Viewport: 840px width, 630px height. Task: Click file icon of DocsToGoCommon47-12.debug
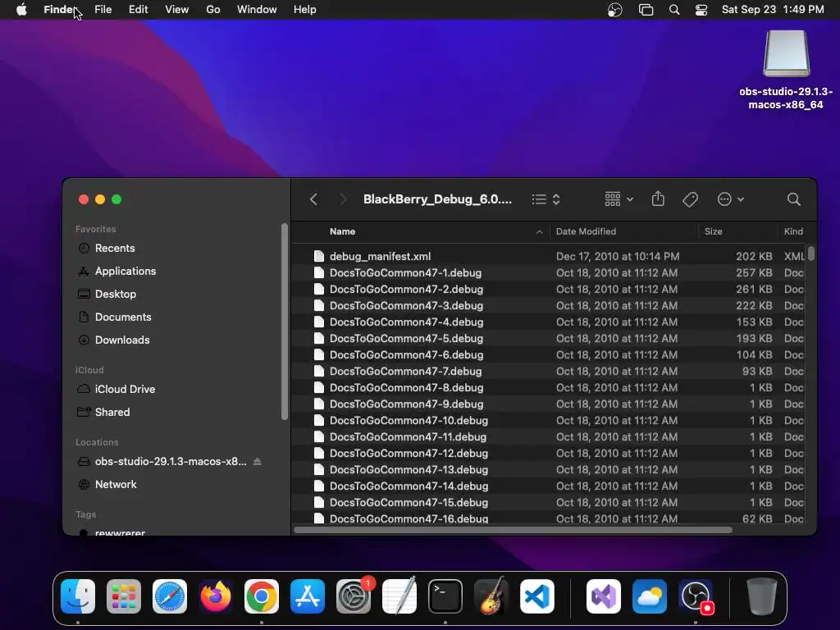319,453
